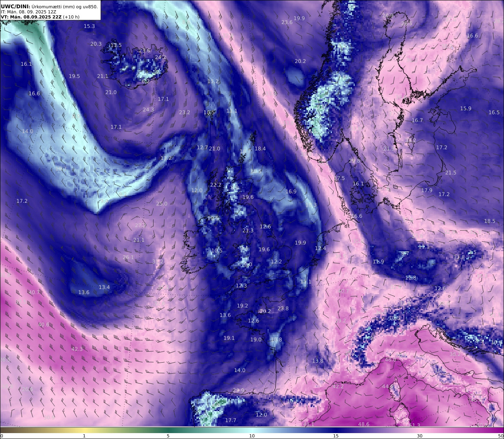The width and height of the screenshot is (504, 439).
Task: Click the 17.5 value label
Action: point(339,178)
